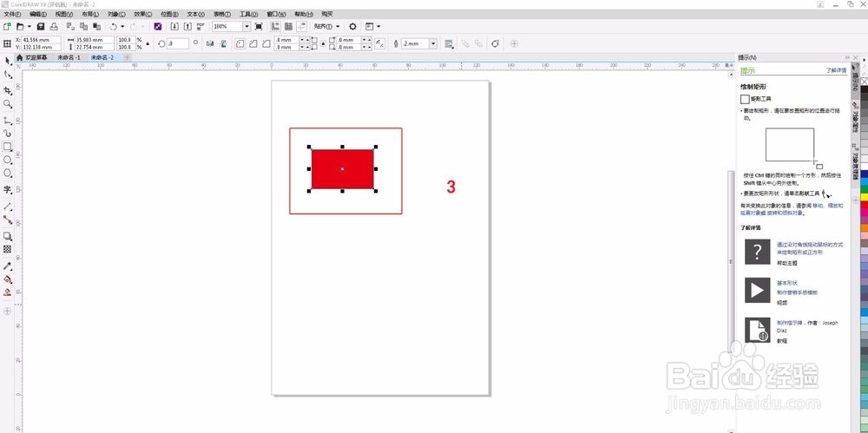Click the Wrap text icon
This screenshot has height=433, width=868.
[x=449, y=43]
